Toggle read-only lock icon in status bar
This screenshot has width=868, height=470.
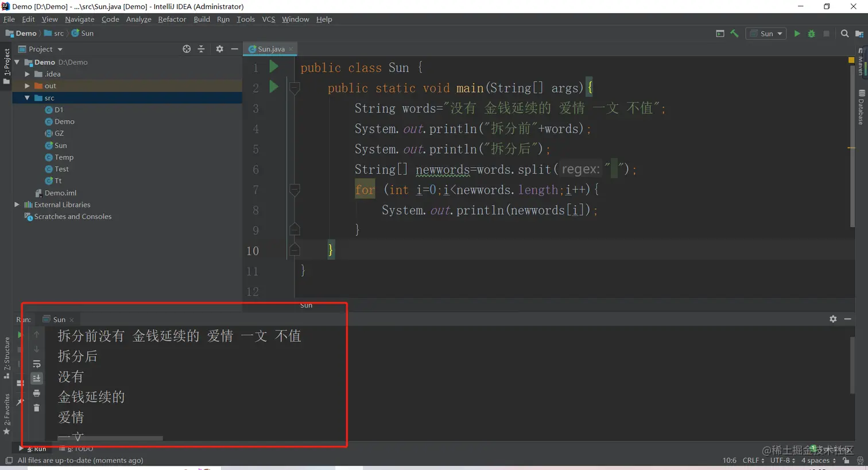[846, 461]
